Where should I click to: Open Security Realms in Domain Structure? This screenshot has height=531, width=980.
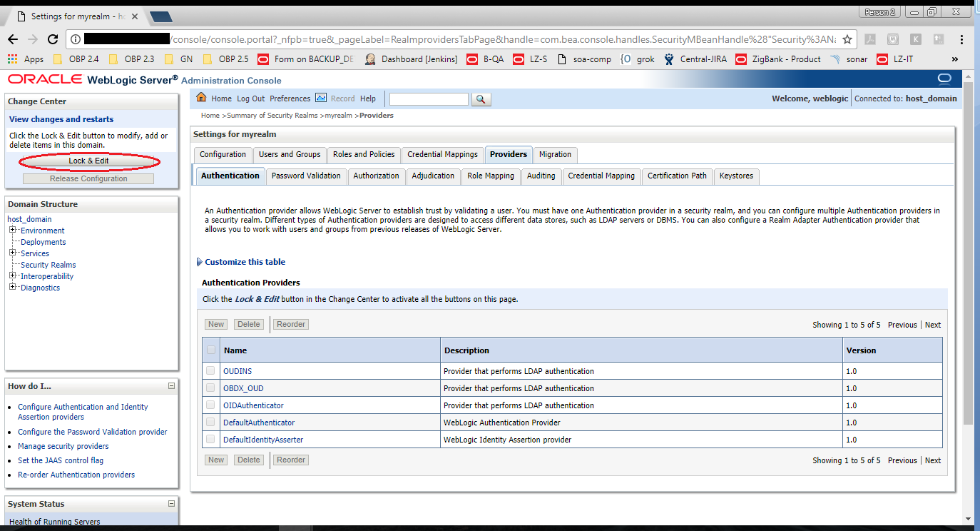48,265
